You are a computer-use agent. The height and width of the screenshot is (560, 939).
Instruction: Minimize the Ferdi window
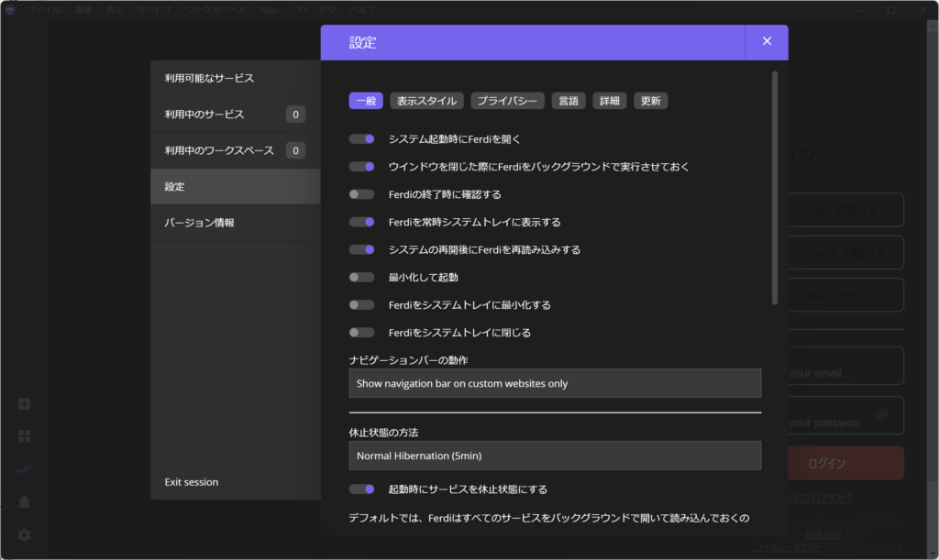tap(859, 9)
